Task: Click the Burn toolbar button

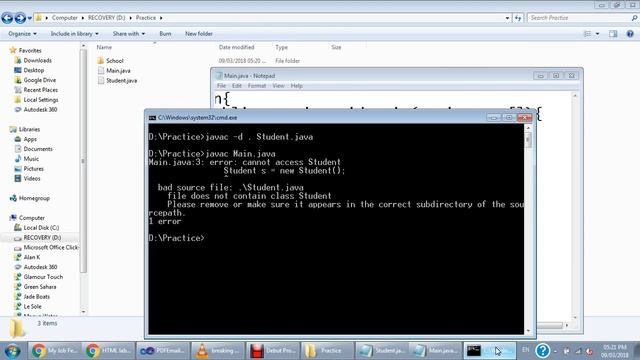Action: (x=165, y=34)
